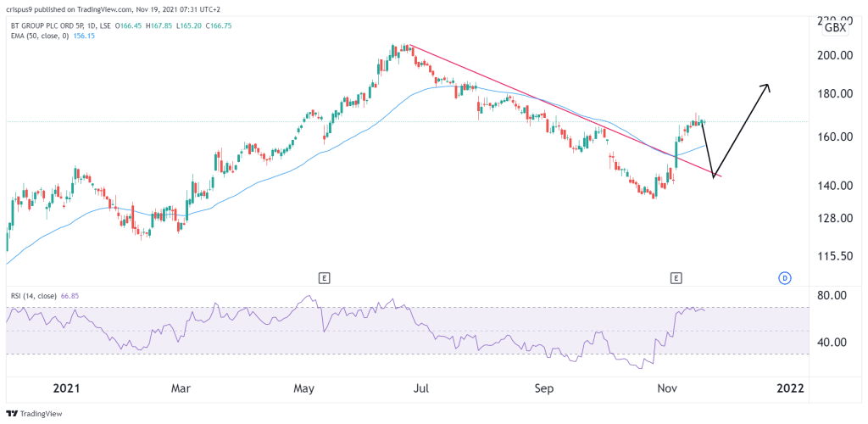The image size is (868, 424).
Task: Click the earnings E marker near November
Action: 676,278
